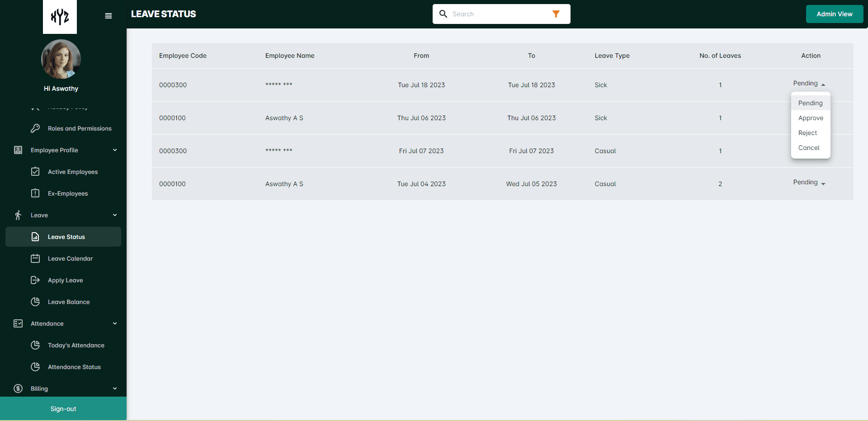Click the Leave Balance pie icon
The image size is (868, 421).
(35, 302)
